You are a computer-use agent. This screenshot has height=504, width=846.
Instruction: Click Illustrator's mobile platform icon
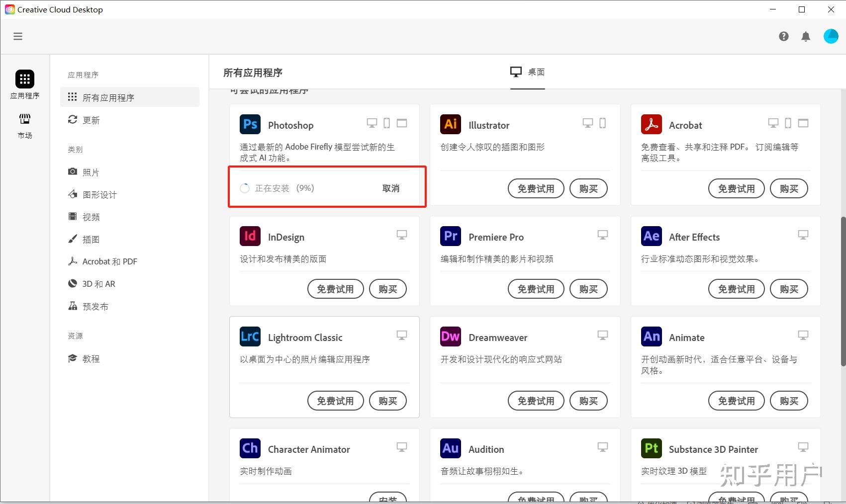602,123
